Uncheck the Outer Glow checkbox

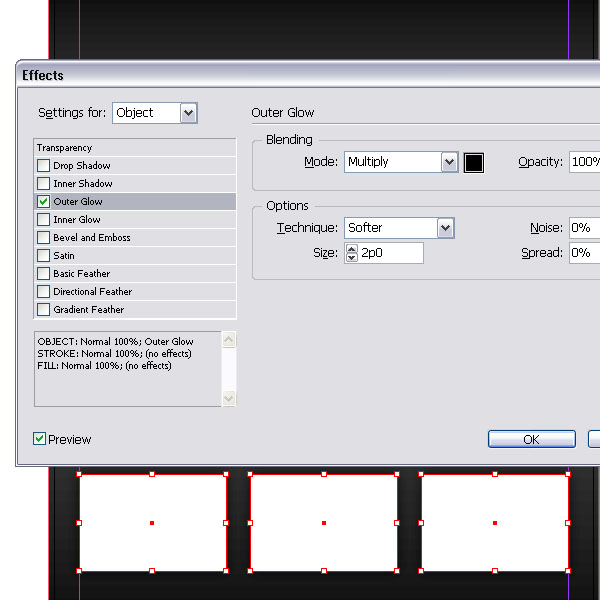(43, 202)
